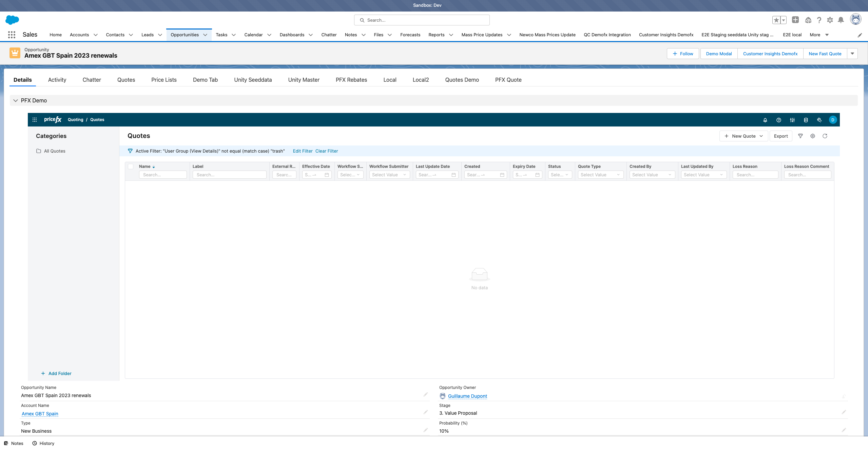Open Pricefx configuration sliders icon
The image size is (868, 450).
[x=792, y=120]
